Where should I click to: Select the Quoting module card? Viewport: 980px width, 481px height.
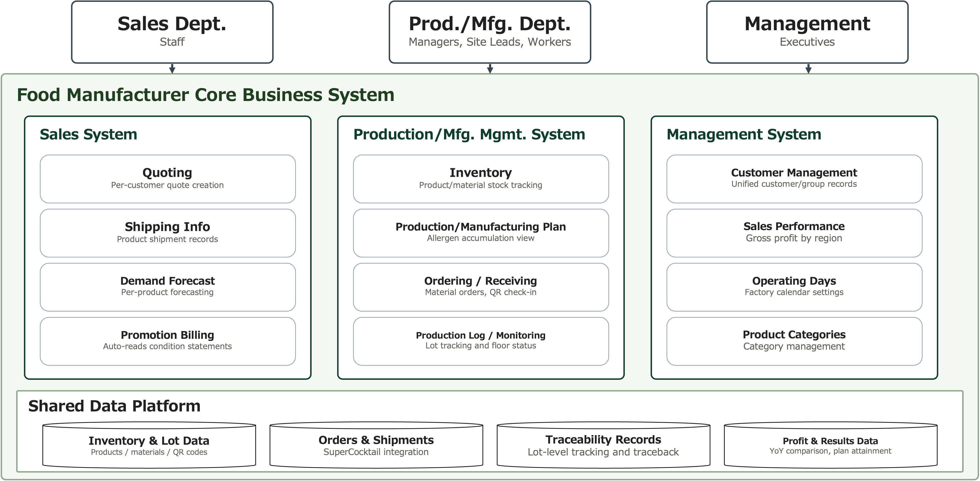(x=168, y=179)
